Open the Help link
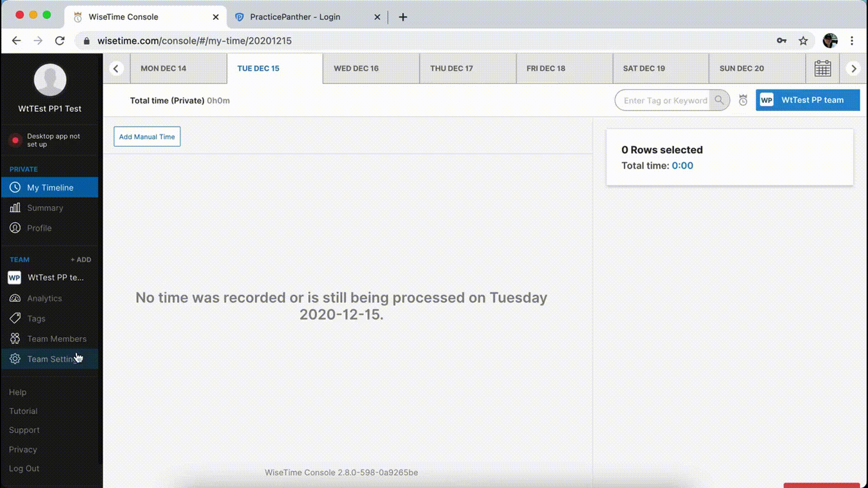Viewport: 868px width, 488px height. coord(18,392)
